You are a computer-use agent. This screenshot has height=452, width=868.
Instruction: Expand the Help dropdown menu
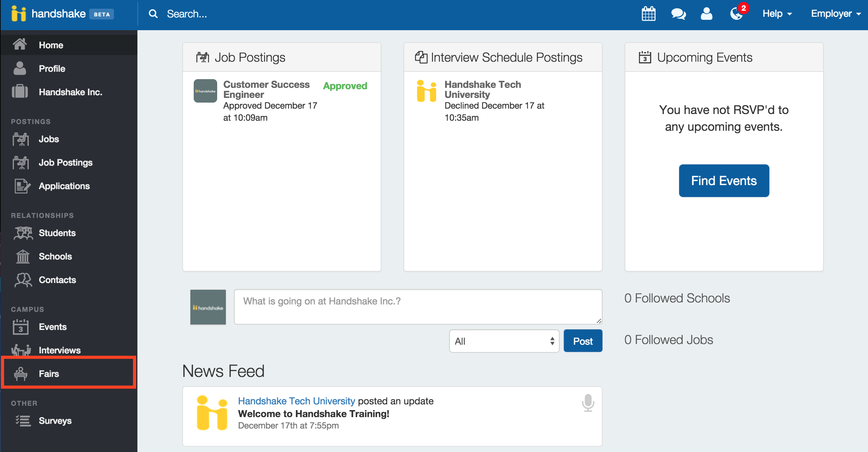(777, 14)
